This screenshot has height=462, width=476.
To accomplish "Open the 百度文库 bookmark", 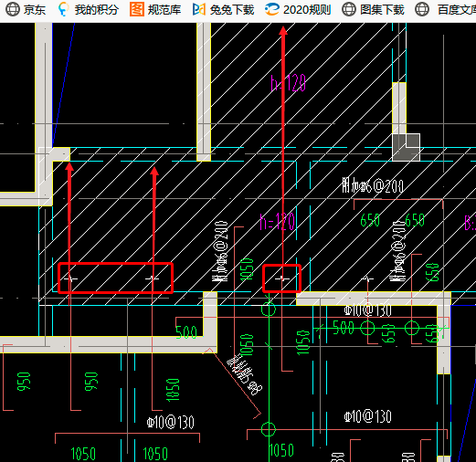I will click(x=446, y=10).
